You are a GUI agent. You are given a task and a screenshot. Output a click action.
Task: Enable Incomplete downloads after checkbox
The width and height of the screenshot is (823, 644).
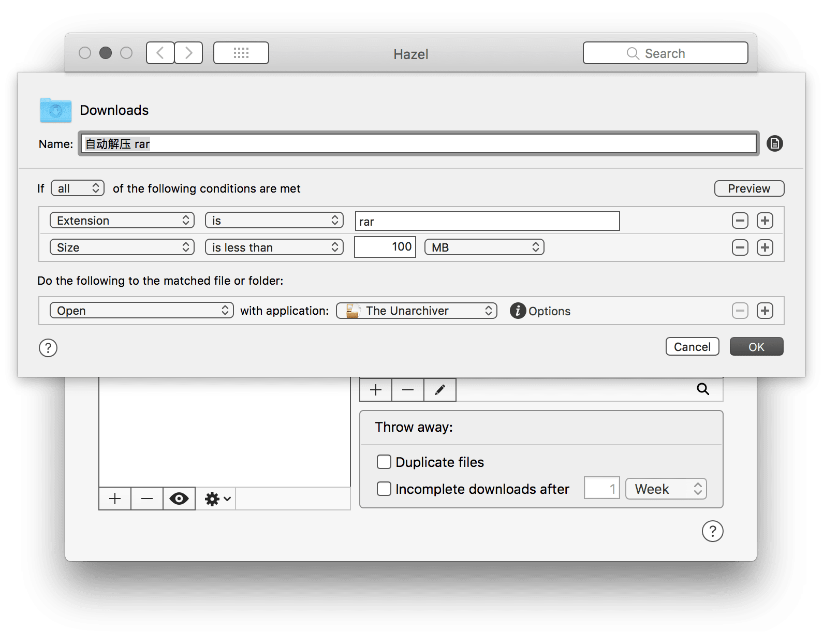click(x=384, y=489)
